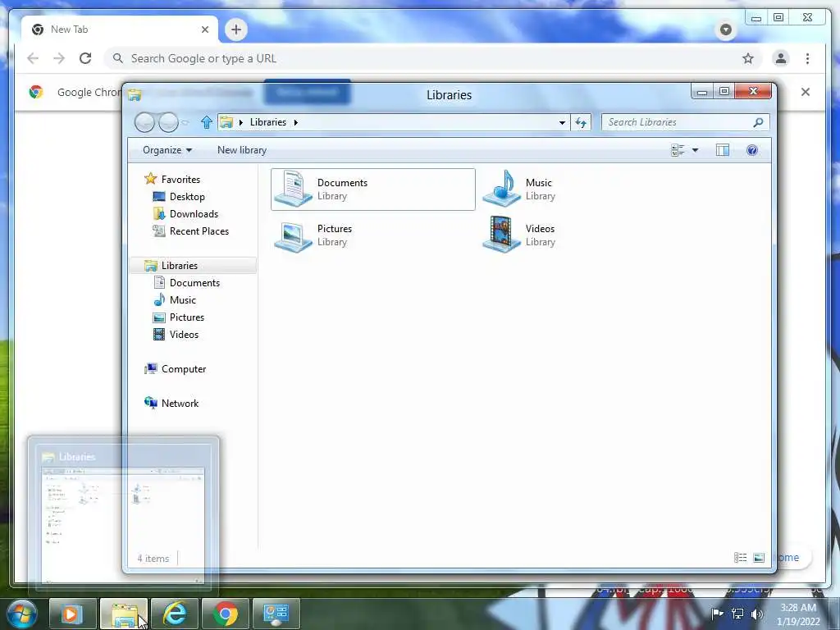Refresh the Libraries address bar
840x630 pixels.
pos(581,123)
